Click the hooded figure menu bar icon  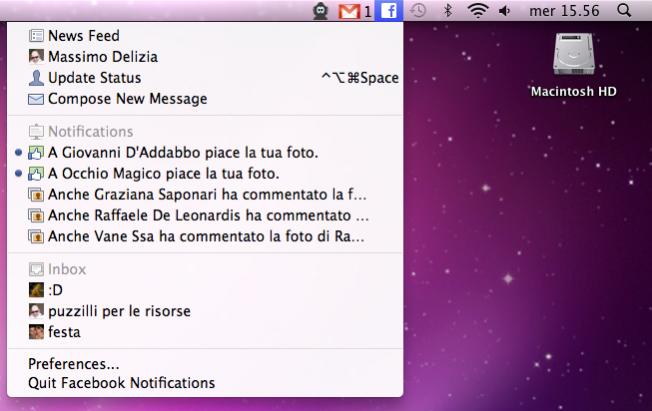click(320, 11)
